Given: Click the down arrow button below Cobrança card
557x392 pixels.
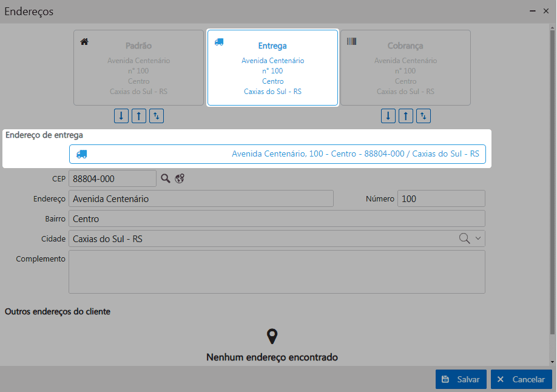Looking at the screenshot, I should [388, 116].
